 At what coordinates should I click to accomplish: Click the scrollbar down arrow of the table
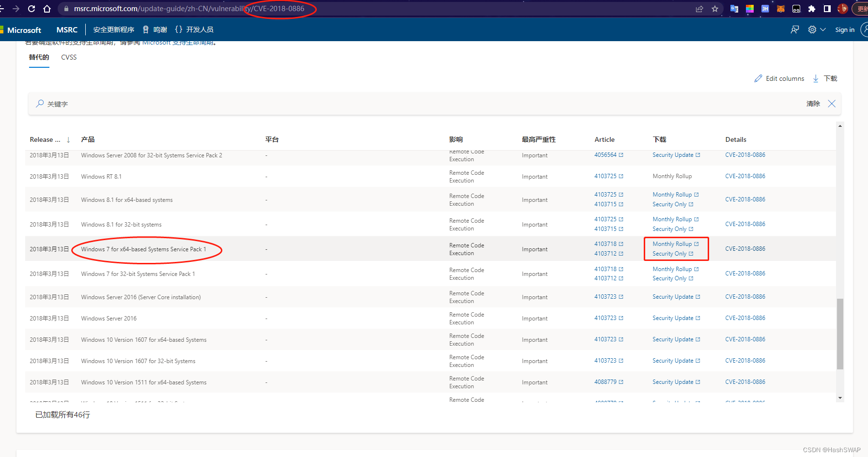point(840,397)
